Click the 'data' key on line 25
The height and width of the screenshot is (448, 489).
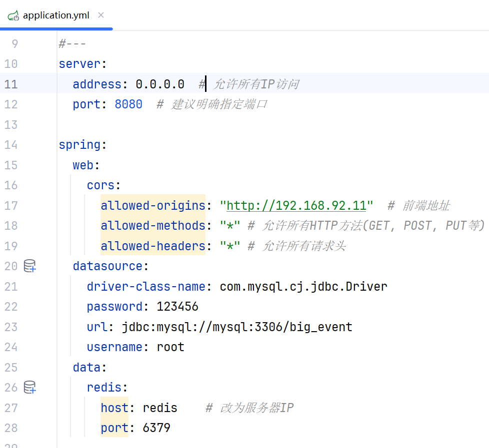pos(86,367)
